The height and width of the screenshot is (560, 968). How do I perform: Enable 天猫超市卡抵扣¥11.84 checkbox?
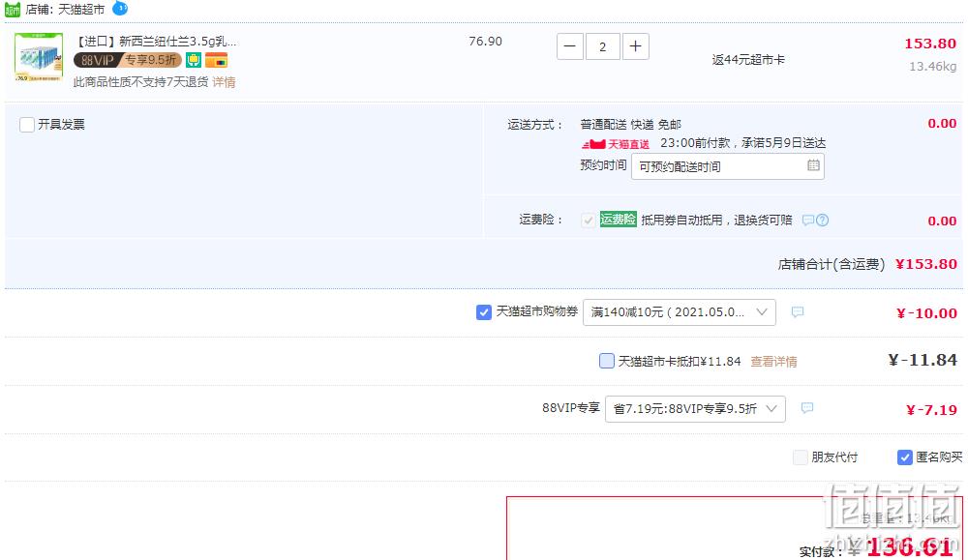[607, 361]
